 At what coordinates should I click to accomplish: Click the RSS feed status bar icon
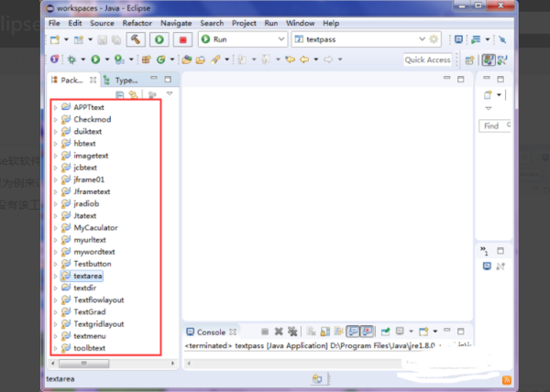pos(507,380)
